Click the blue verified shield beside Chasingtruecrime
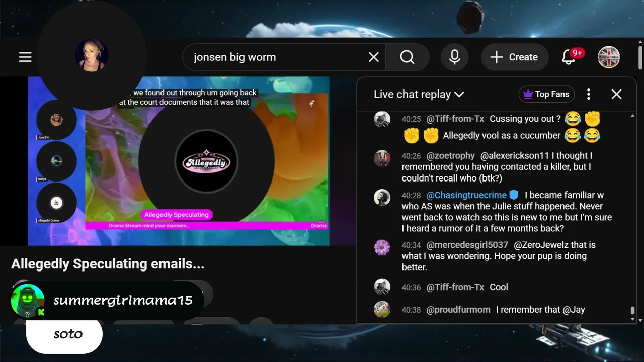644x362 pixels. tap(514, 195)
